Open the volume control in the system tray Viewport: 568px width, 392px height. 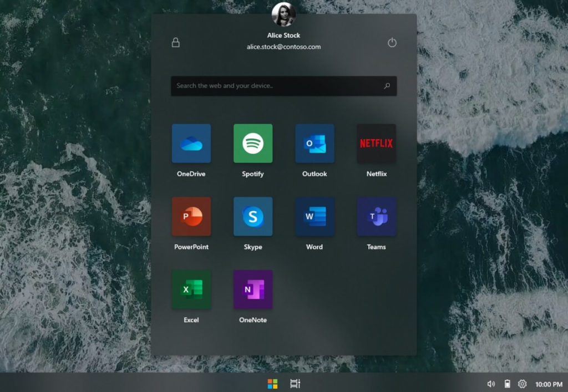490,383
